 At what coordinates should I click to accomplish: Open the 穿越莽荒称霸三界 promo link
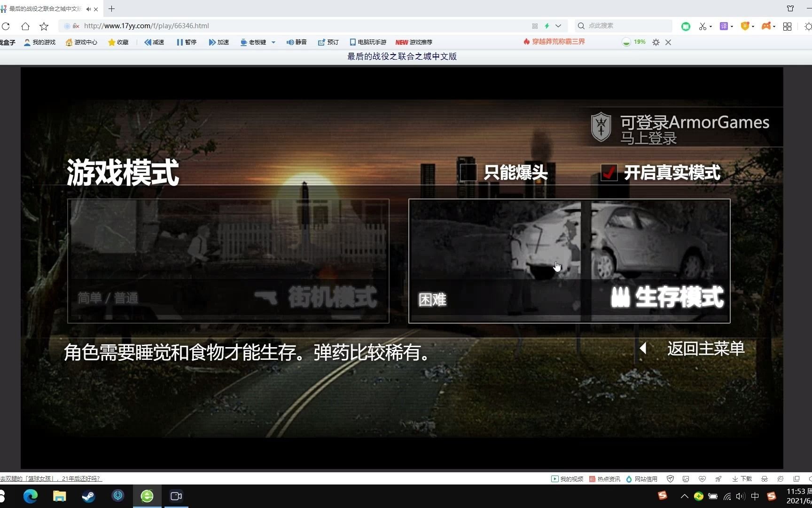point(554,42)
